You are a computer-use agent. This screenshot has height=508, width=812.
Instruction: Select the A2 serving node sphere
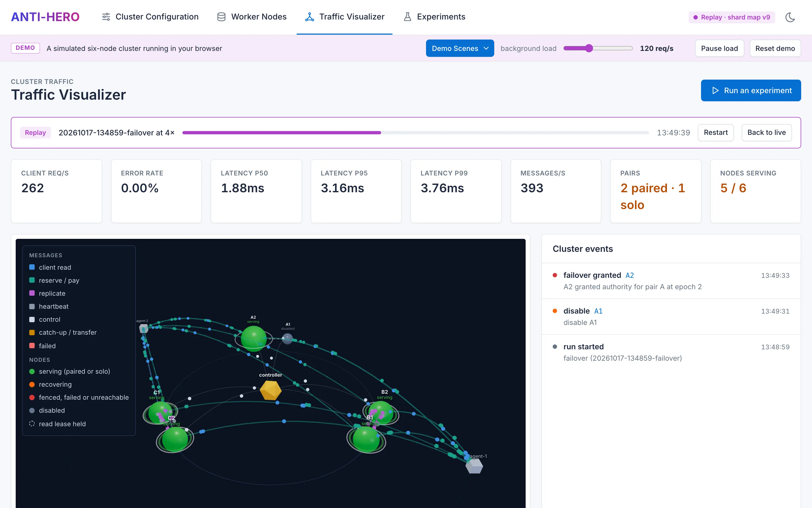[x=254, y=339]
